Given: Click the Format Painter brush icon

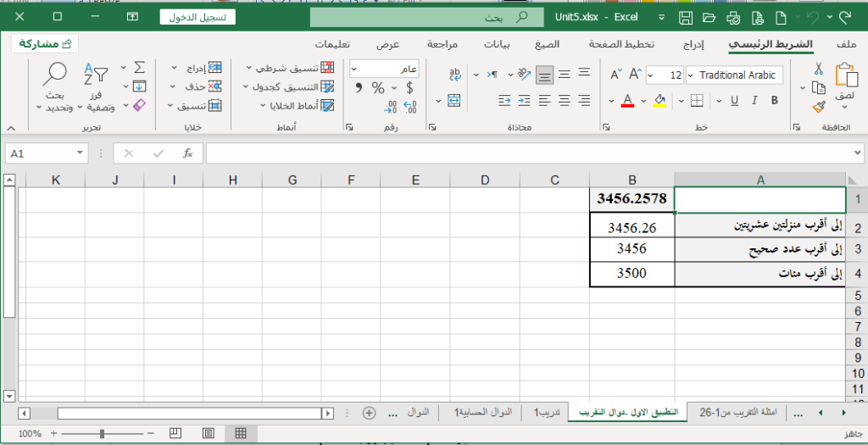Looking at the screenshot, I should coord(819,107).
